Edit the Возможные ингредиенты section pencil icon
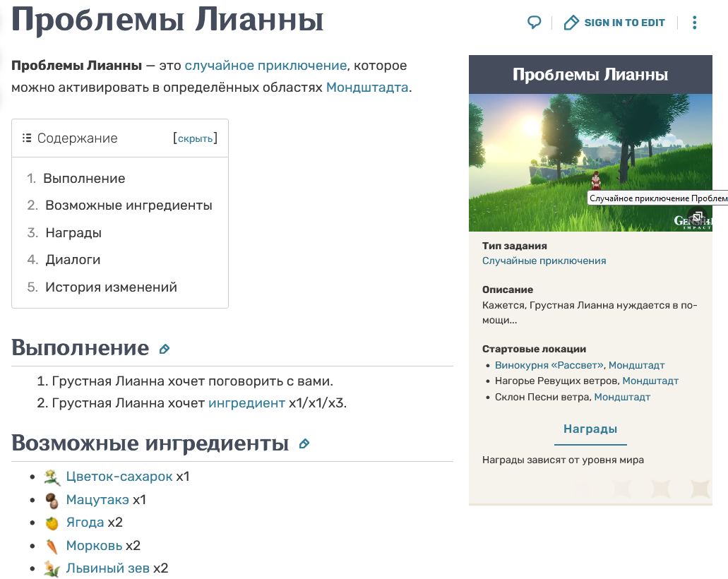 (304, 444)
